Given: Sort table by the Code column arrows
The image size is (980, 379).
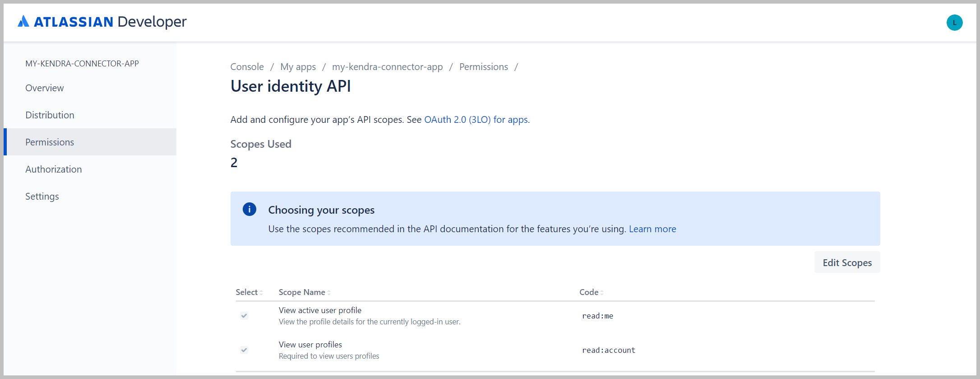Looking at the screenshot, I should (602, 293).
